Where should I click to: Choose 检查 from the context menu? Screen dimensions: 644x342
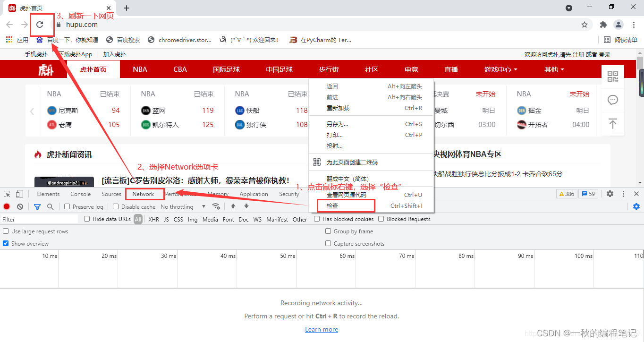point(371,205)
